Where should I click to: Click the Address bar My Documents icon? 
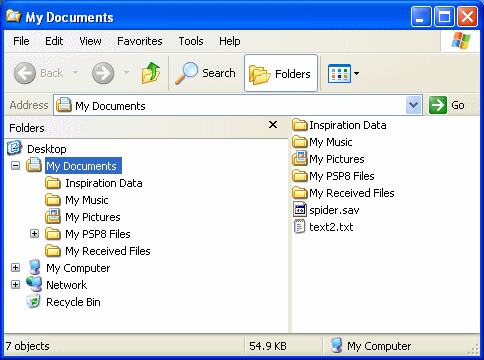tap(64, 105)
